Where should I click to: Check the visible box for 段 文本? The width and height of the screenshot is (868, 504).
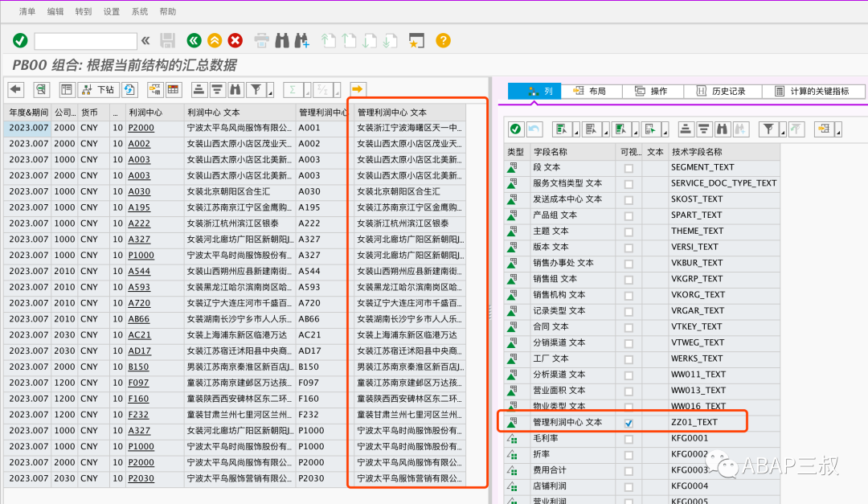coord(628,168)
